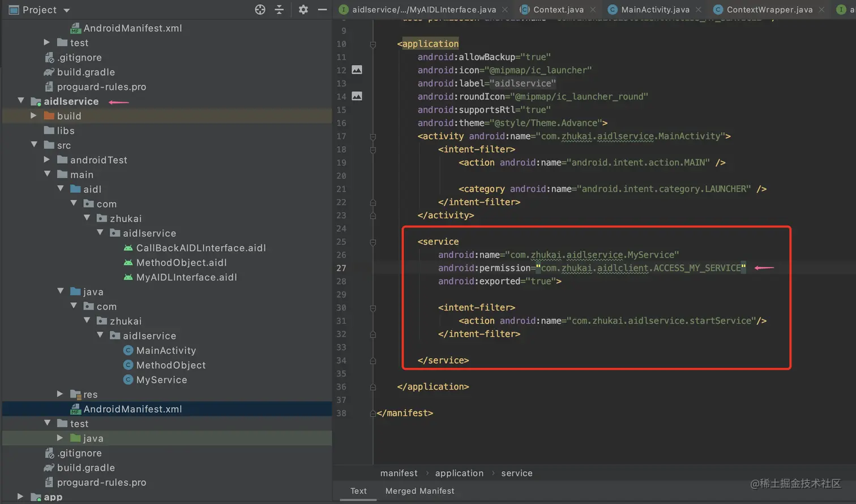Hide the Project panel with minus icon
The width and height of the screenshot is (856, 504).
pos(322,10)
